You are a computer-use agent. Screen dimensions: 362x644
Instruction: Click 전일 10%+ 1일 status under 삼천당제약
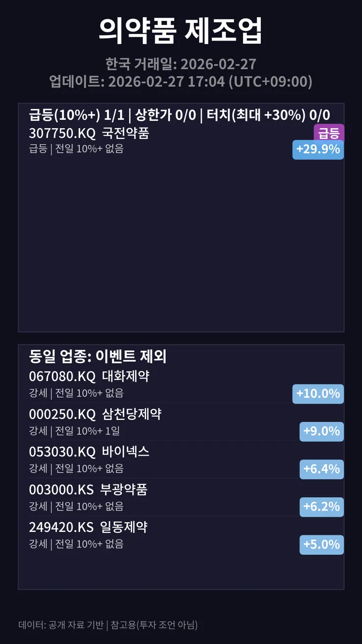(88, 431)
